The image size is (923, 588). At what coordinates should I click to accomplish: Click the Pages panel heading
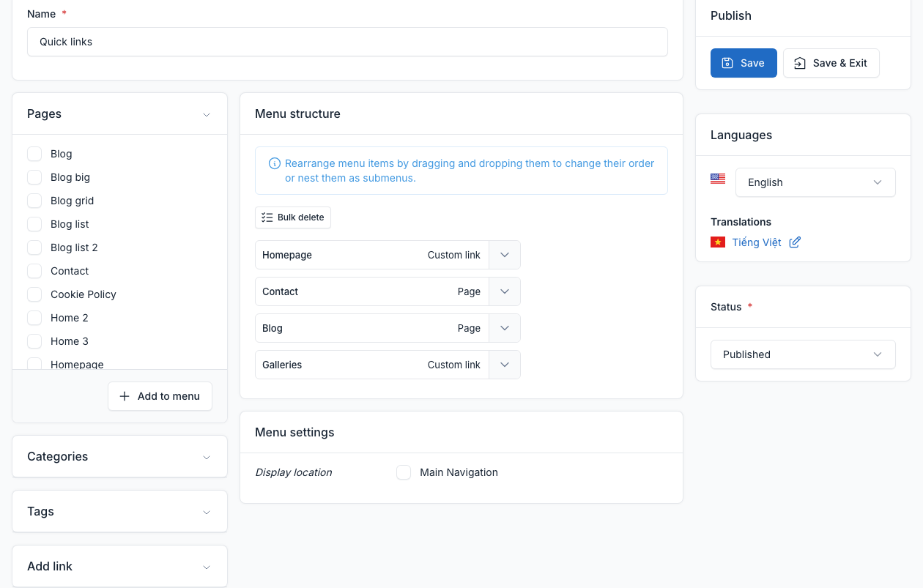[x=44, y=114]
